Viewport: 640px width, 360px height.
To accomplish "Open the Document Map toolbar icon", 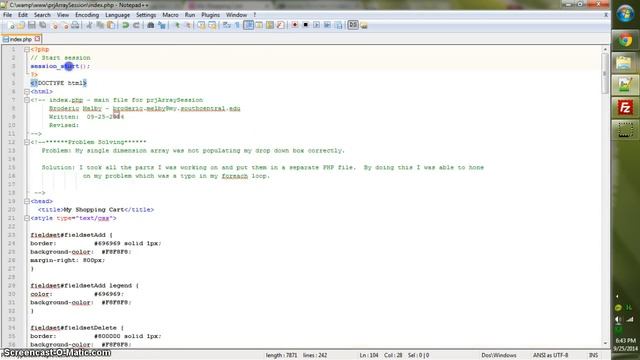I will coord(270,25).
